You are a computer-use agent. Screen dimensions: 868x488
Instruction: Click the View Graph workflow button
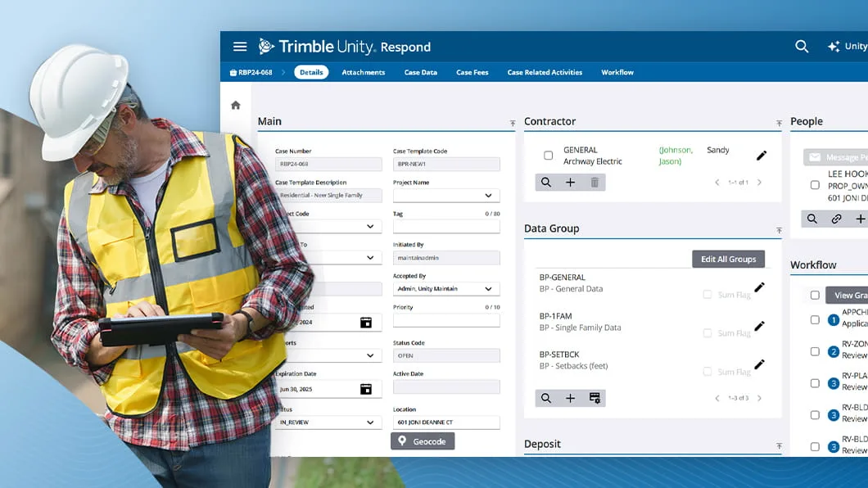click(847, 296)
